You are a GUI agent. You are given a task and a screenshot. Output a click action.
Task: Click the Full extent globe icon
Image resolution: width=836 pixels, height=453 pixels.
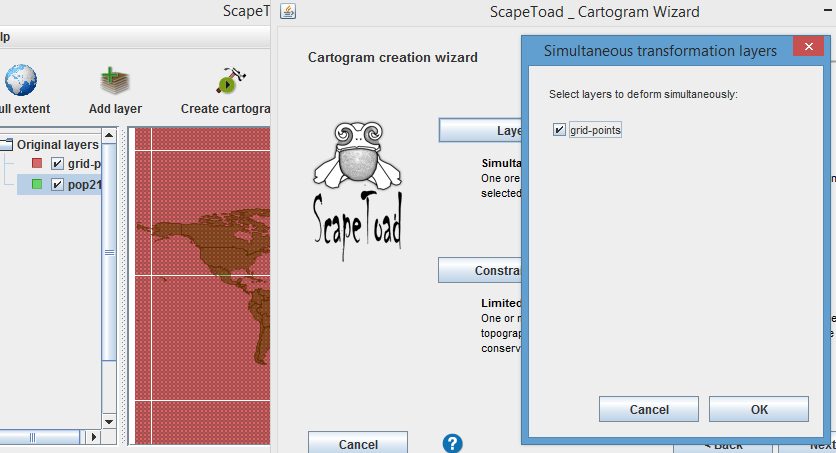tap(21, 80)
